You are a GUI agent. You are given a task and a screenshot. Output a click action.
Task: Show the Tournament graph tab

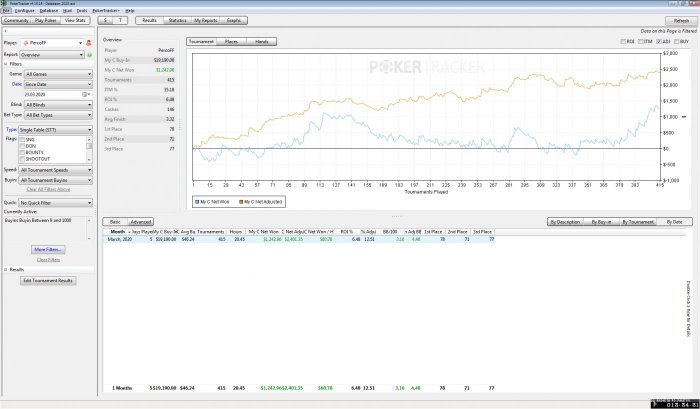pos(201,42)
